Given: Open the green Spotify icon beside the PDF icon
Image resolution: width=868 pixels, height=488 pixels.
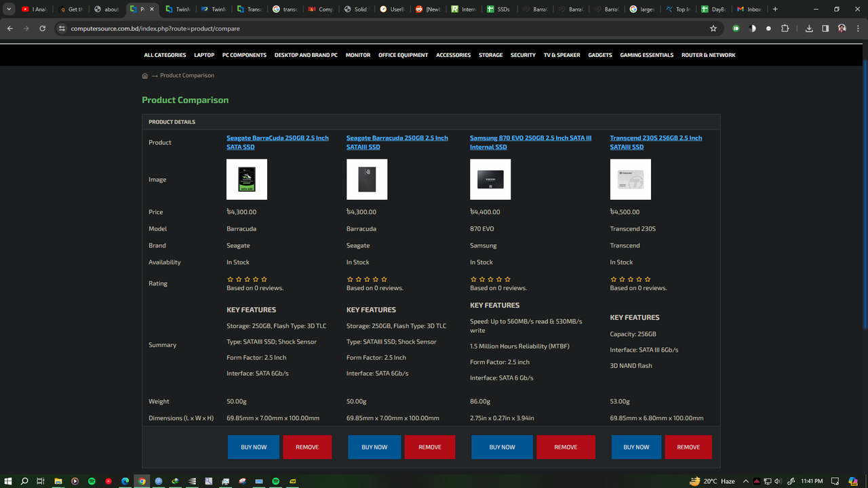Looking at the screenshot, I should tap(276, 481).
